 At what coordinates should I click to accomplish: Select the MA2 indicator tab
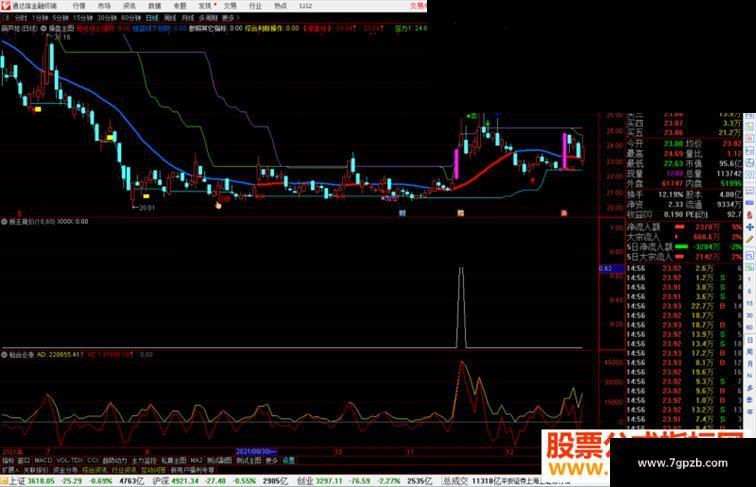[196, 460]
